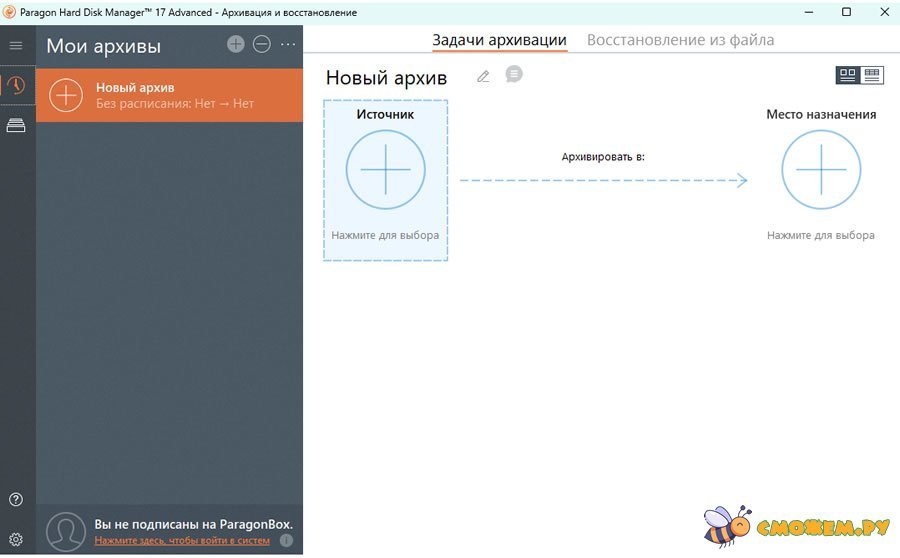Remove the archive with the minus icon
Screen dimensions: 900x558
click(x=262, y=44)
